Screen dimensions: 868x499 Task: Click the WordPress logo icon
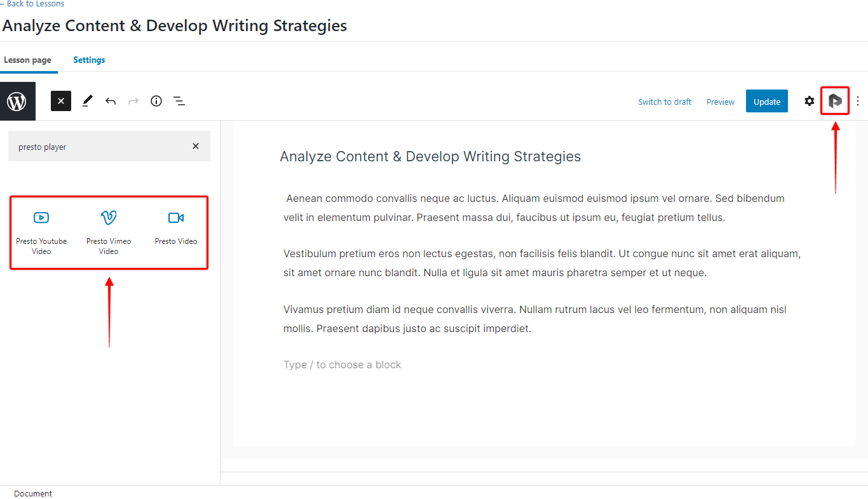(x=17, y=102)
